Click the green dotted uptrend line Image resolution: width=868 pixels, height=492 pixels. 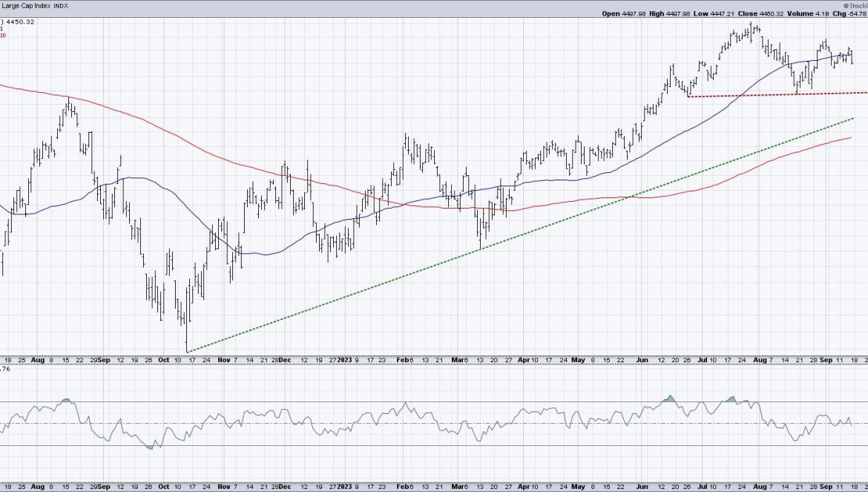coord(520,235)
